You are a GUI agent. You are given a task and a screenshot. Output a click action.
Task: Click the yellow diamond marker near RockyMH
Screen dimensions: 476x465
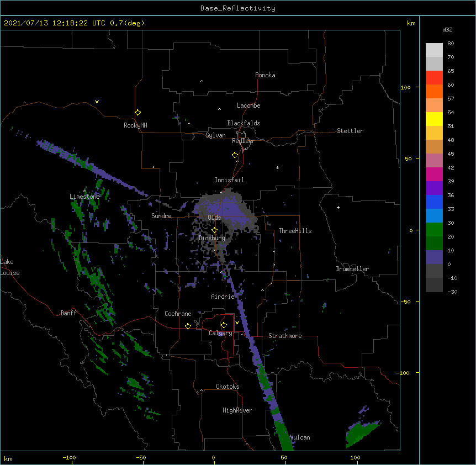[138, 113]
